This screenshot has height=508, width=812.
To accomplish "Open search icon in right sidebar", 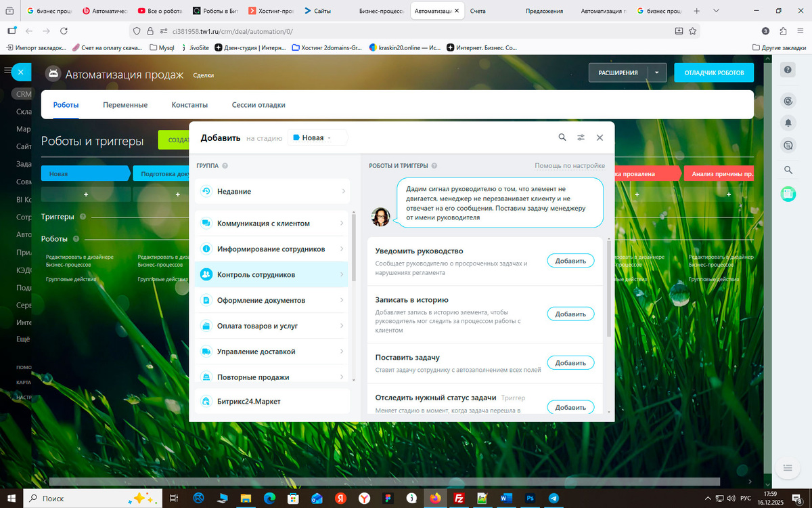I will (x=788, y=170).
